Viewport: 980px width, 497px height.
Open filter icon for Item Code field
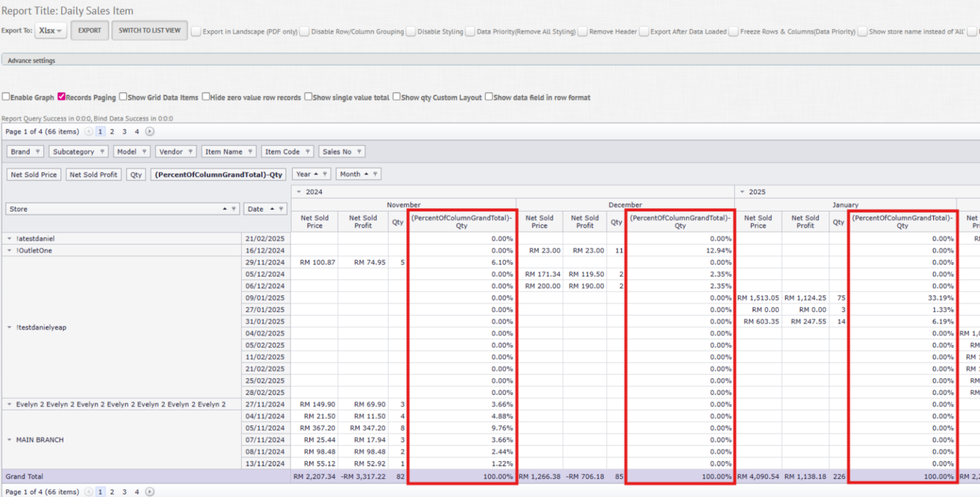(x=308, y=152)
